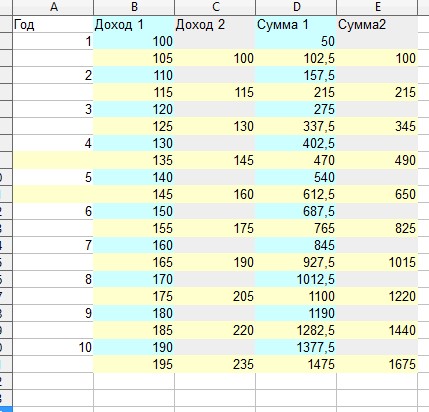Select the cell showing 170
Image resolution: width=429 pixels, height=412 pixels.
click(x=134, y=279)
